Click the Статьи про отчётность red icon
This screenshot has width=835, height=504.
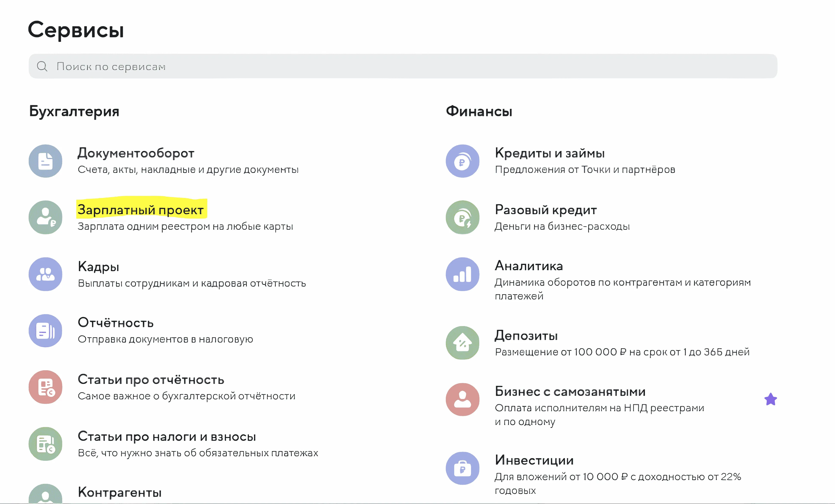click(x=45, y=387)
